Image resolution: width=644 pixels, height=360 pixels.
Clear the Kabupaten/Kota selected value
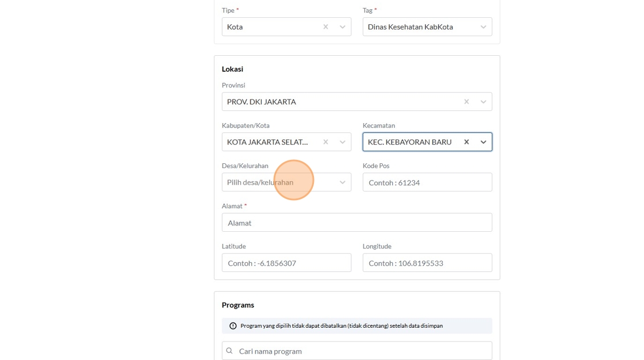[325, 142]
